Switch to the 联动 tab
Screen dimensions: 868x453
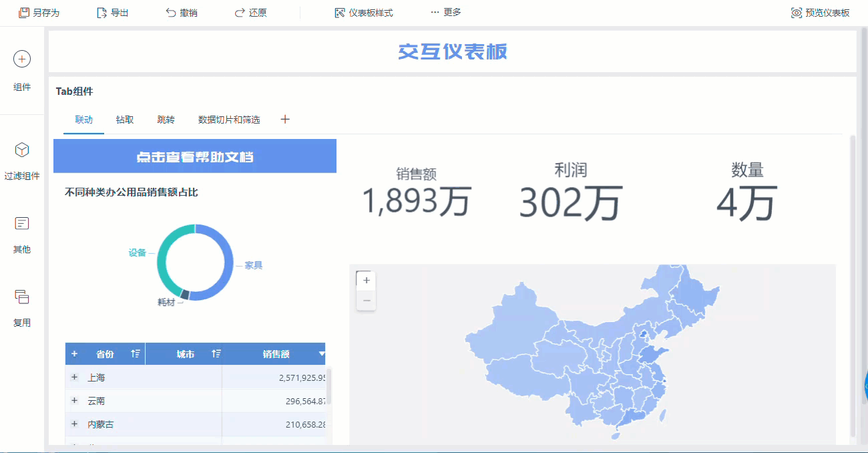tap(84, 120)
